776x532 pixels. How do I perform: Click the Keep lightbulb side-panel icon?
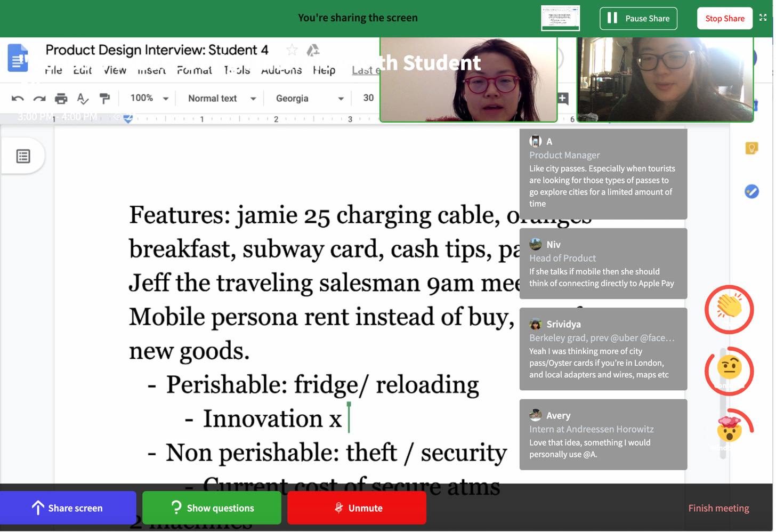[x=751, y=148]
